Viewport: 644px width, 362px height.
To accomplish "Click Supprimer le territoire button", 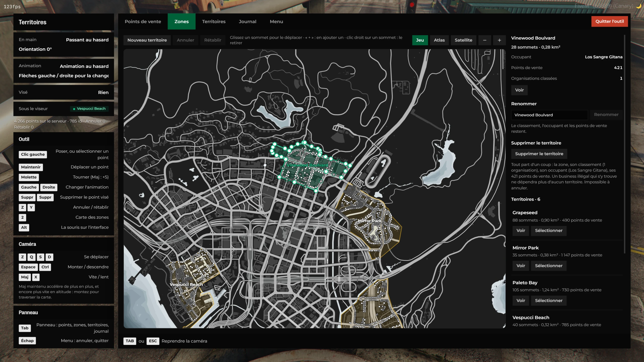I will coord(539,154).
